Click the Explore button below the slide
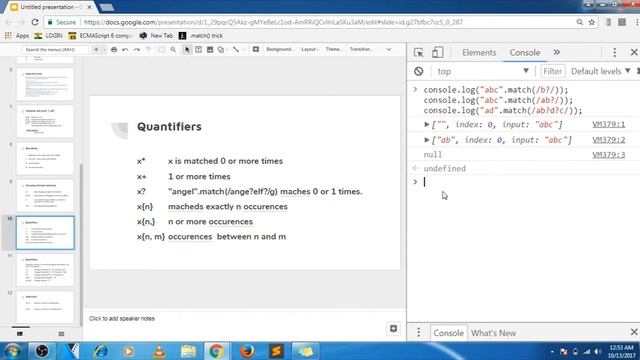Image resolution: width=640 pixels, height=360 pixels. click(x=393, y=329)
